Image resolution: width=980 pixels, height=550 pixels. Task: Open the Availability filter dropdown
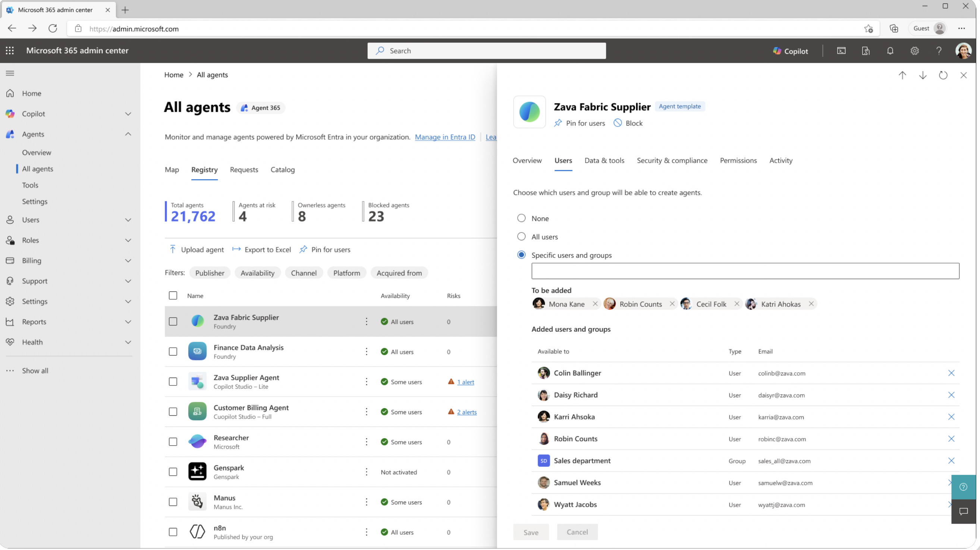pos(258,273)
